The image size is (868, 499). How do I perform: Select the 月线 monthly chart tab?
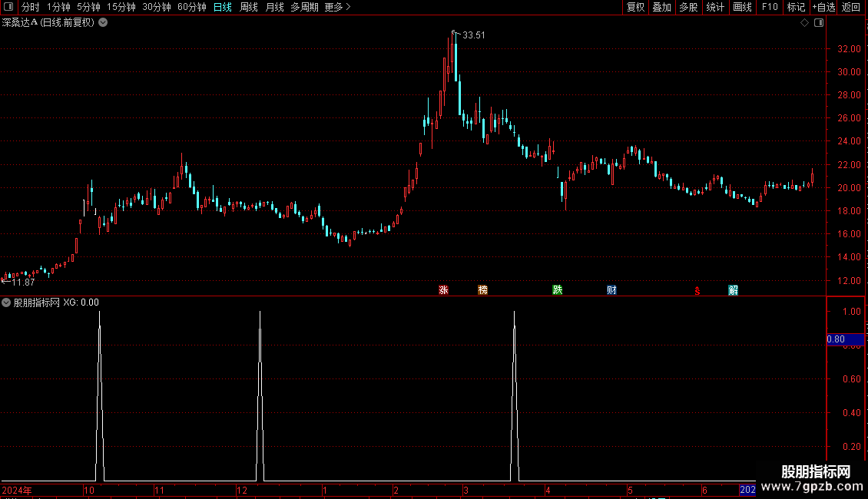click(274, 7)
